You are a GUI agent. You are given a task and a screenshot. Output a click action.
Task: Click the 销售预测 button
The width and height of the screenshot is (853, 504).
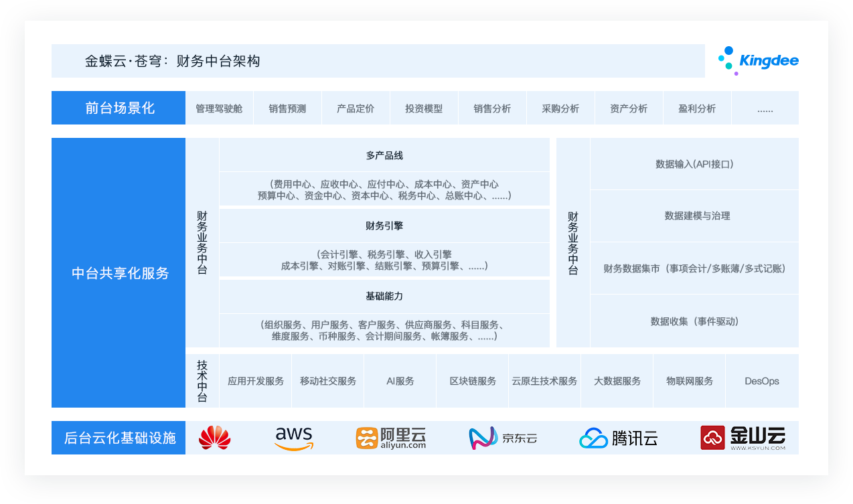tap(287, 108)
